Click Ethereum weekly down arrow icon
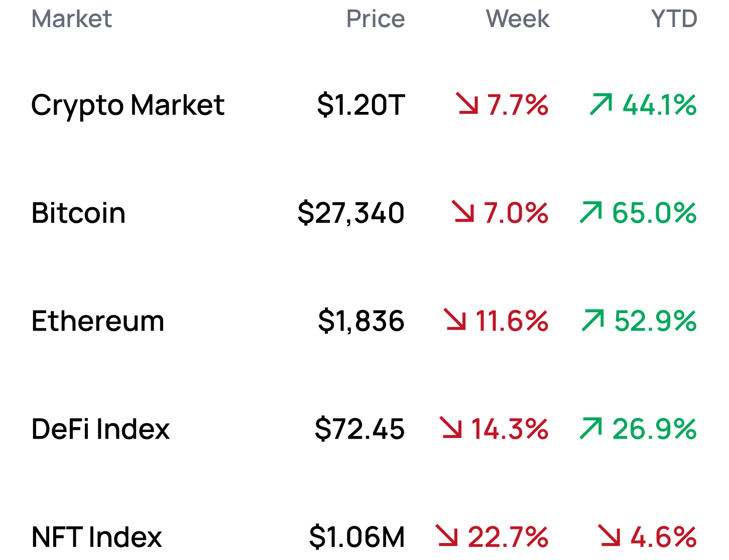The width and height of the screenshot is (729, 560). tap(455, 320)
